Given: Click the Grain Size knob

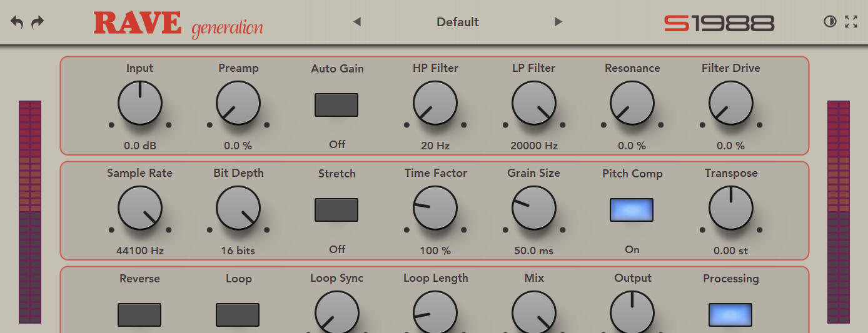Looking at the screenshot, I should click(x=534, y=208).
